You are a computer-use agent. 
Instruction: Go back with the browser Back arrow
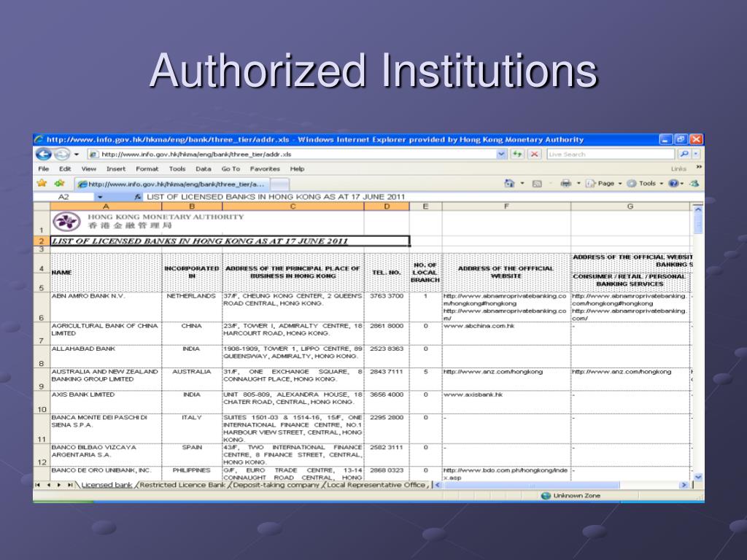[x=43, y=155]
